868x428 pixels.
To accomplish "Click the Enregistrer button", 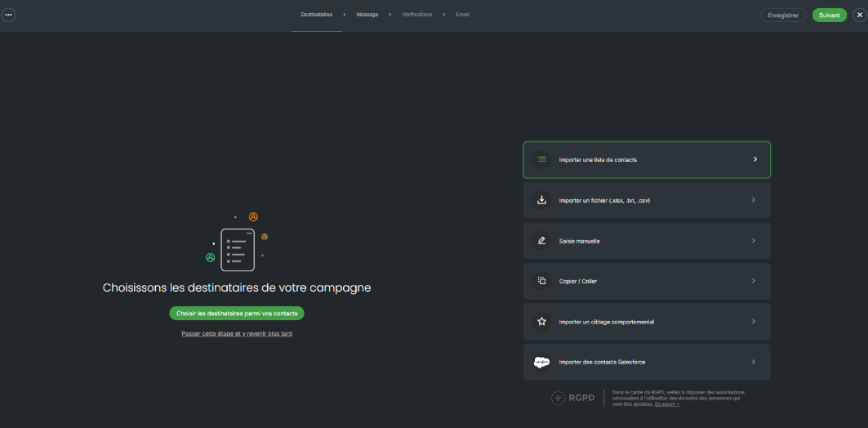I will [x=783, y=16].
